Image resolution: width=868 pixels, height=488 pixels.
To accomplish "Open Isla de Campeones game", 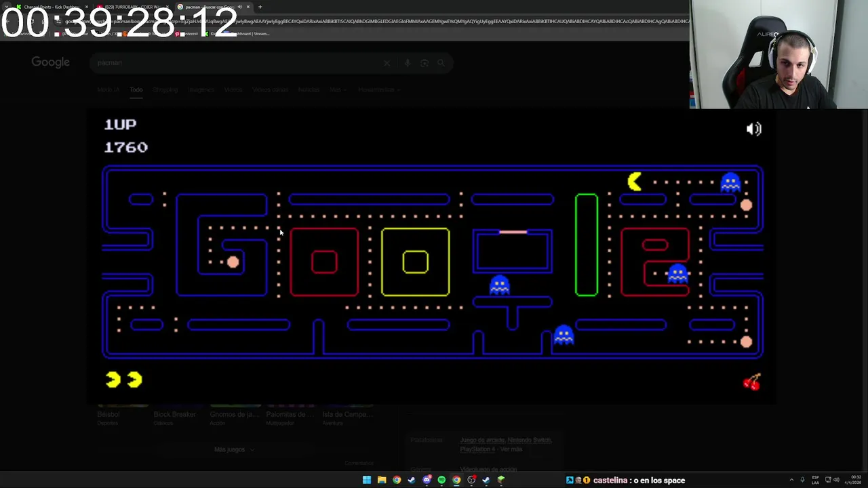I will click(347, 414).
